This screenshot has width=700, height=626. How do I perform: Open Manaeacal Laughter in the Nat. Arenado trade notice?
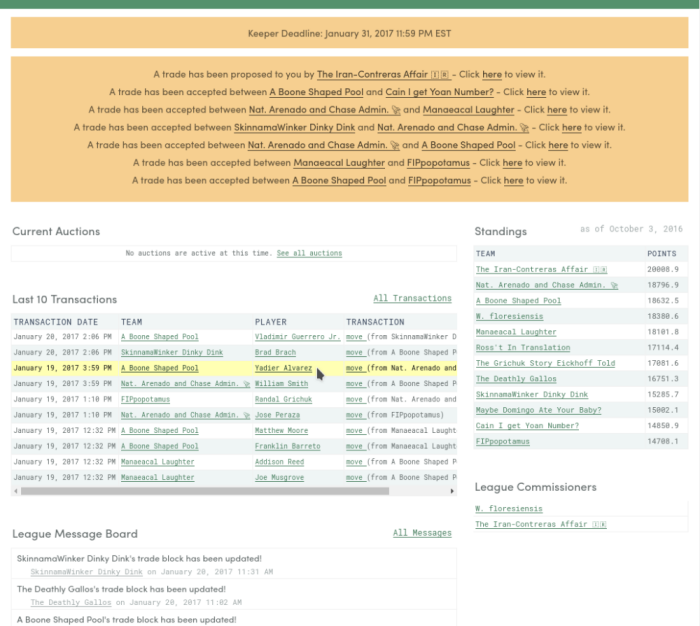coord(468,110)
